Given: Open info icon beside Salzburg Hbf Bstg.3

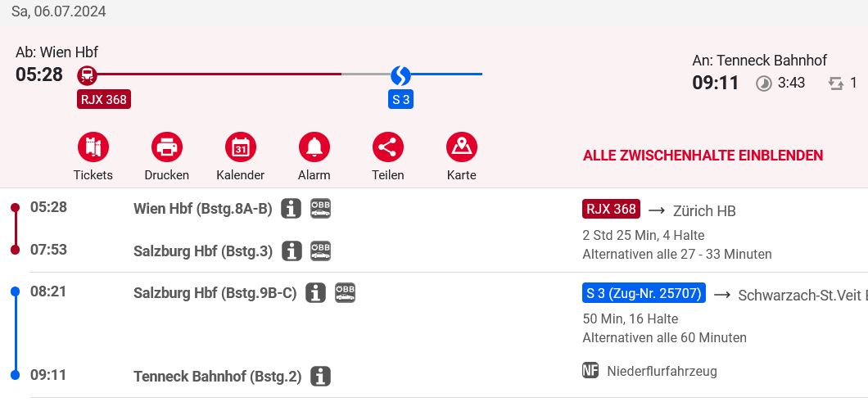Looking at the screenshot, I should click(292, 251).
